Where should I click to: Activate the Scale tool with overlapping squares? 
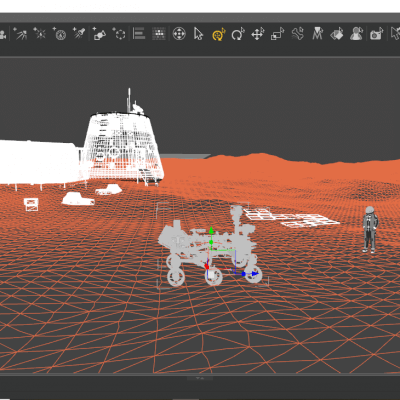coord(277,34)
